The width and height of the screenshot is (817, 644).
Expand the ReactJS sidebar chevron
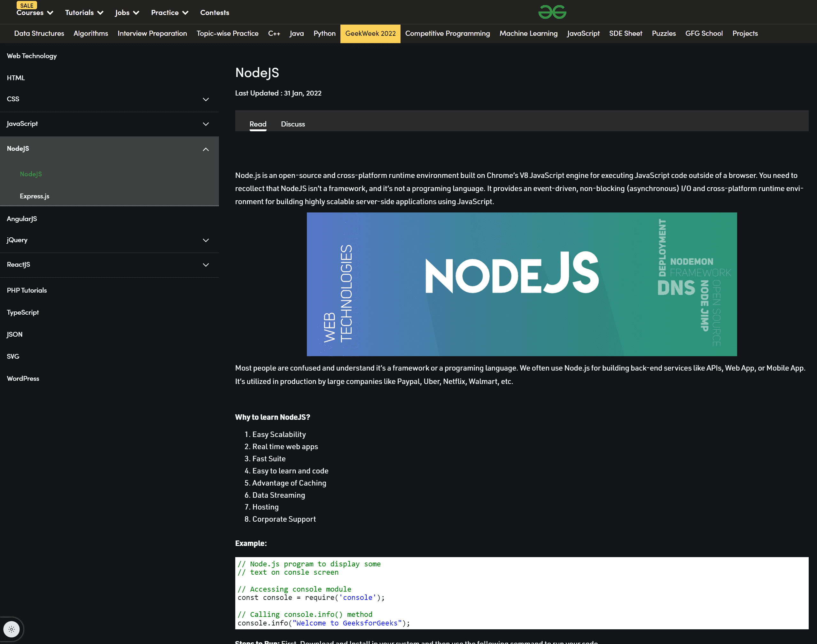point(206,265)
